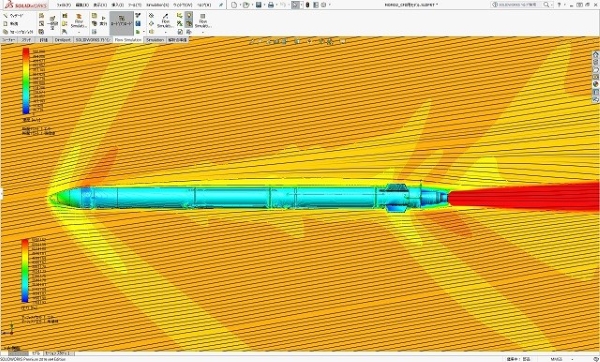
Task: Click the SOLIDWORKS logo in title bar
Action: click(x=26, y=5)
